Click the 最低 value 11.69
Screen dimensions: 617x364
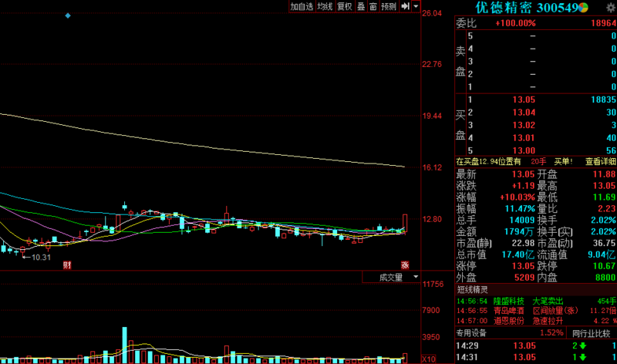(x=605, y=197)
